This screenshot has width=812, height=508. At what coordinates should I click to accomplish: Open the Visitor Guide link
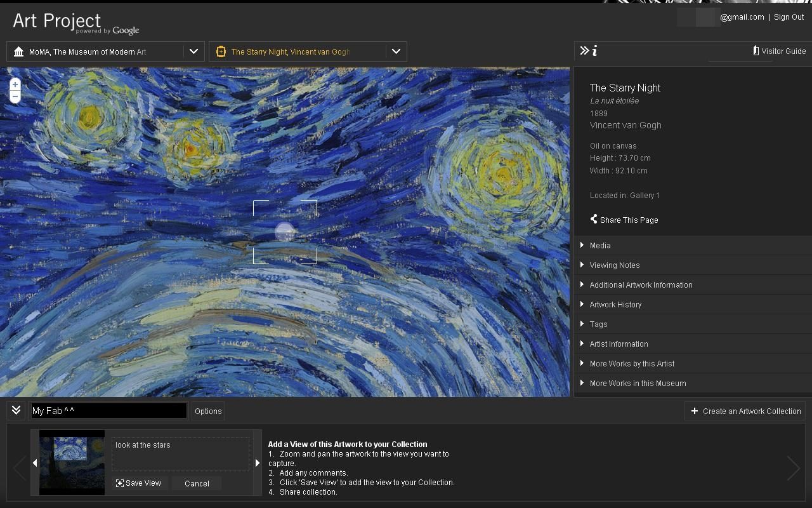pos(783,51)
